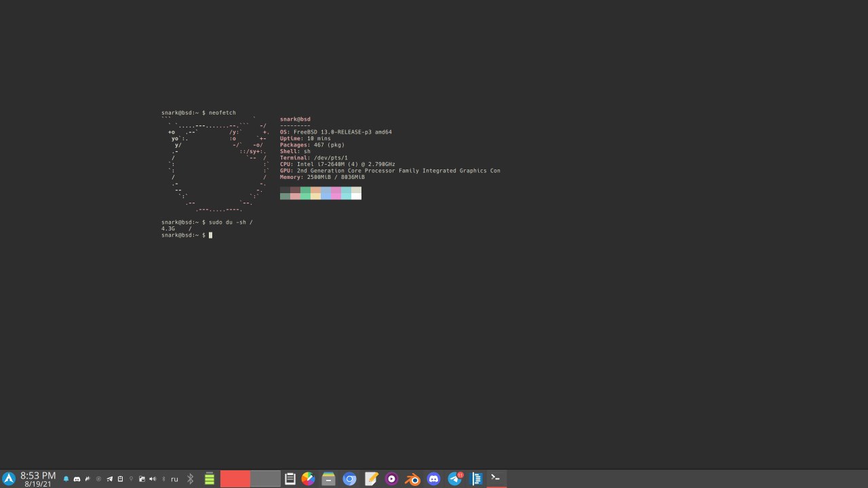
Task: Launch the purple media player icon
Action: (391, 479)
